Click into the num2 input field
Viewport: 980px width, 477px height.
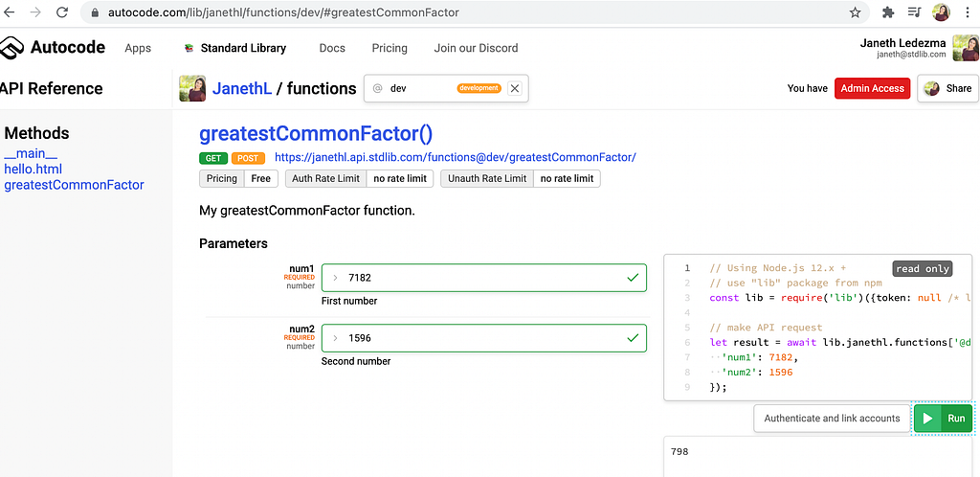(483, 337)
